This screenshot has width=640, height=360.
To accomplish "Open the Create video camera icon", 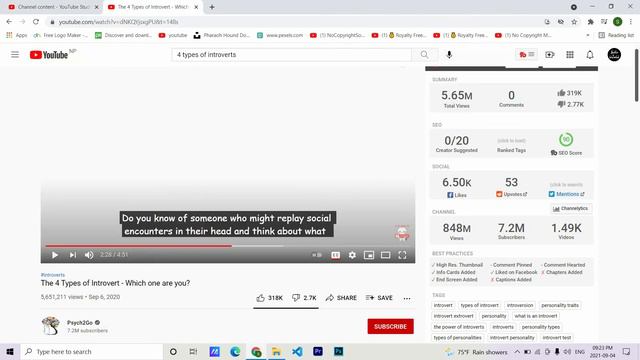I will (x=549, y=55).
